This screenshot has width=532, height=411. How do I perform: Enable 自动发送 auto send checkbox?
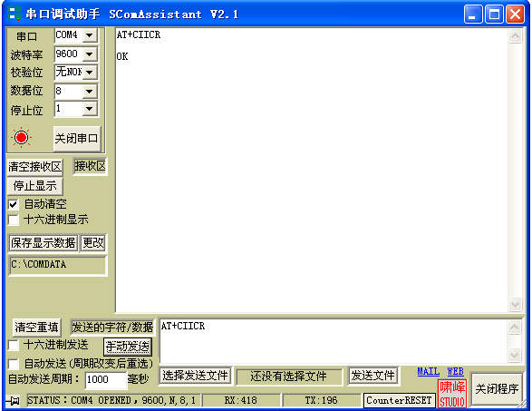[14, 364]
